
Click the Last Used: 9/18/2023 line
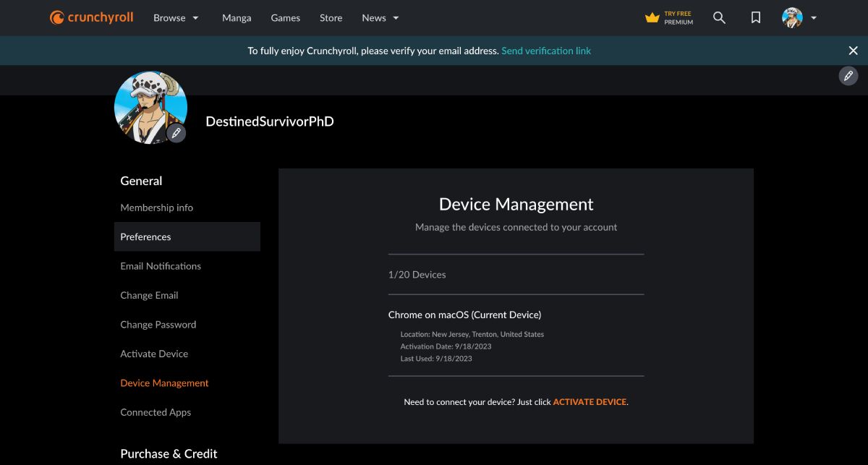point(436,359)
